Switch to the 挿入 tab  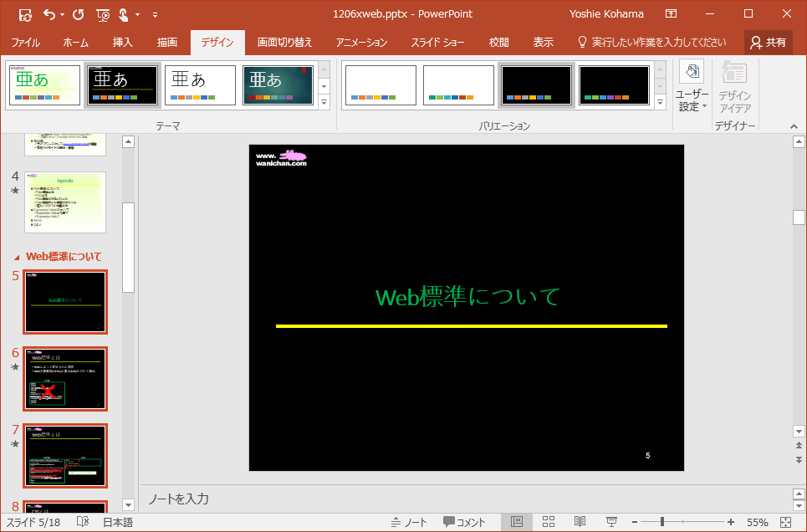(122, 42)
